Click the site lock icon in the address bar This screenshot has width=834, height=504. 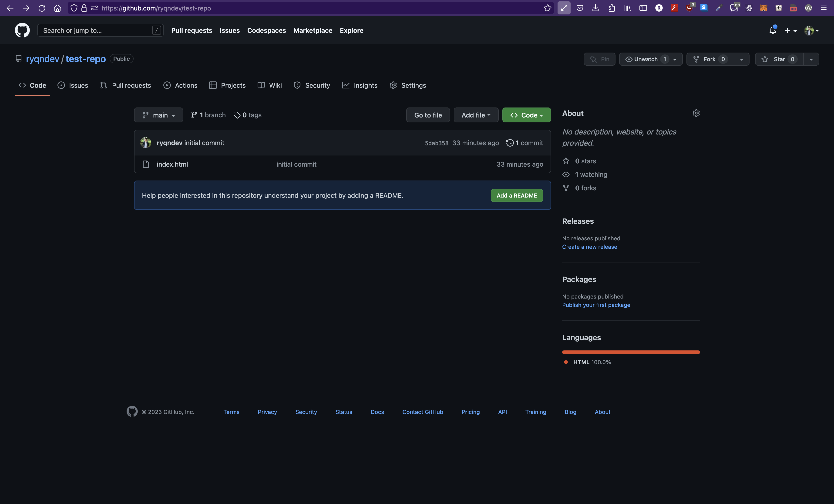[84, 8]
